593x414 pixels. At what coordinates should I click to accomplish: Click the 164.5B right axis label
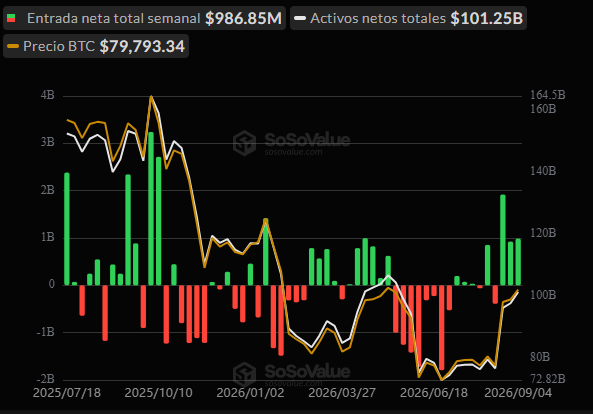(x=548, y=95)
